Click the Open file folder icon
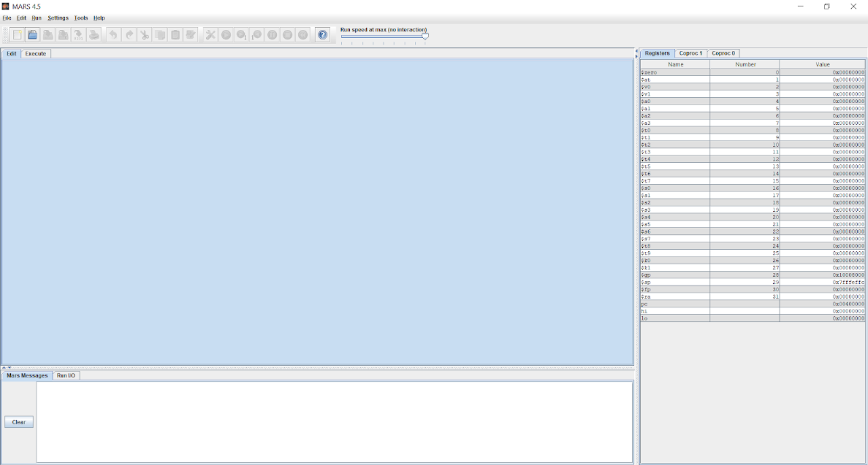This screenshot has width=868, height=465. [33, 35]
